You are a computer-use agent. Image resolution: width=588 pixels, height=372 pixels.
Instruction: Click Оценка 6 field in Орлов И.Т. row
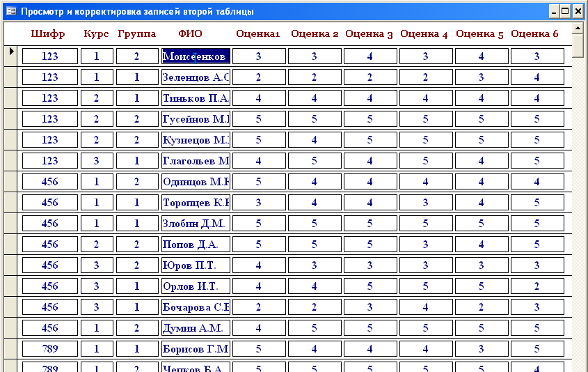[x=537, y=286]
